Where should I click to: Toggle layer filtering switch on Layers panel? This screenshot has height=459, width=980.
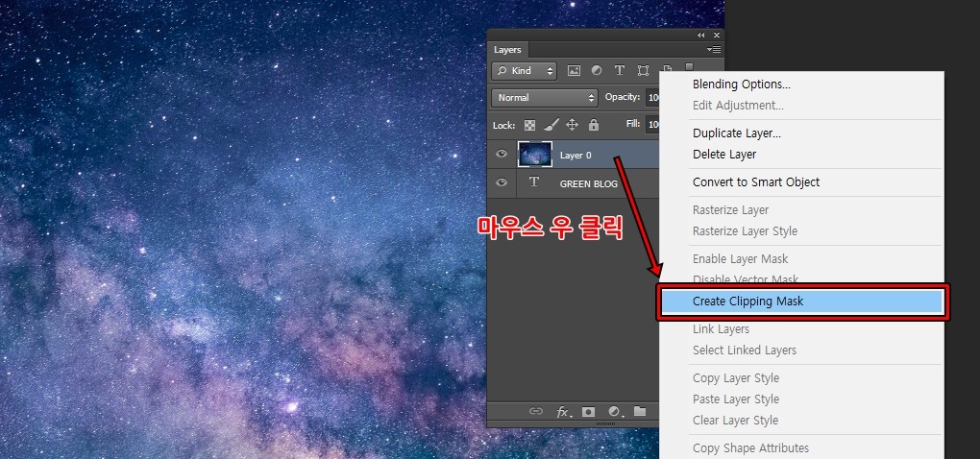[690, 67]
